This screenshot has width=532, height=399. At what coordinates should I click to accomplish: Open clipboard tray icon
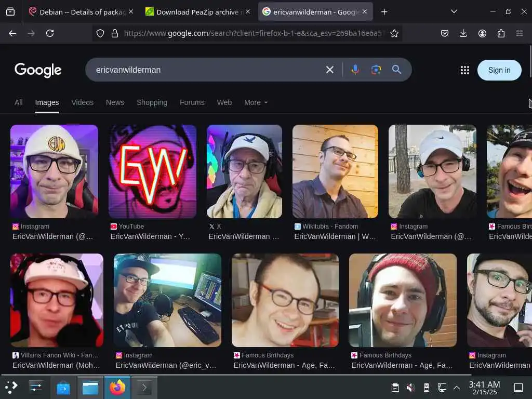395,388
